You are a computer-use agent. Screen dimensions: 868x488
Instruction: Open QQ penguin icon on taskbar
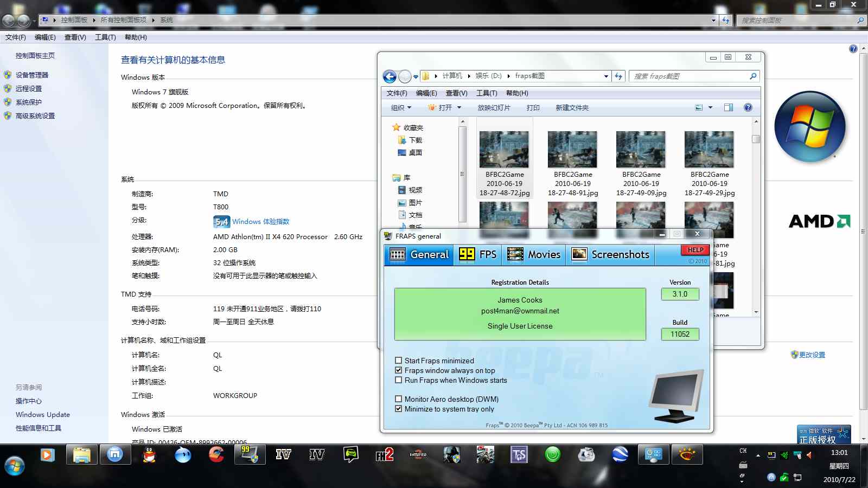(149, 455)
